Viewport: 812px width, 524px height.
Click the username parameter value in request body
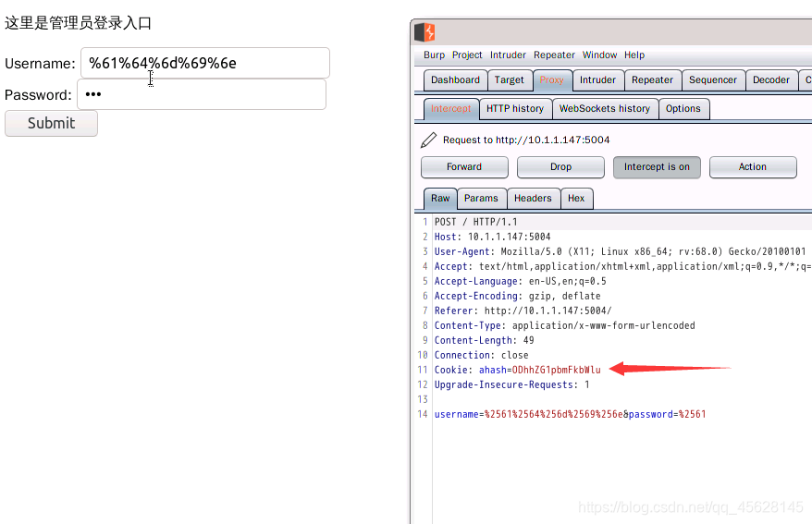pyautogui.click(x=554, y=414)
